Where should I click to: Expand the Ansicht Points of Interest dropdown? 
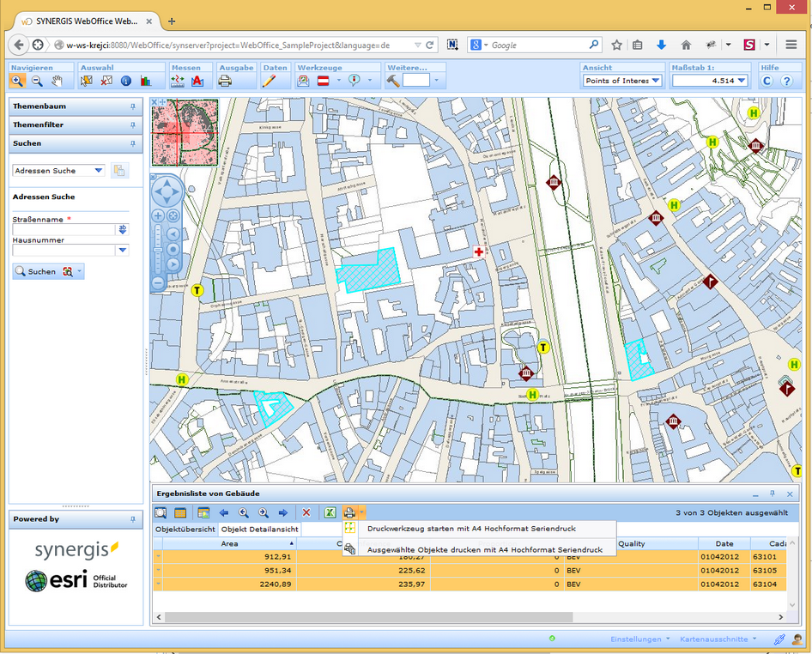pyautogui.click(x=656, y=81)
